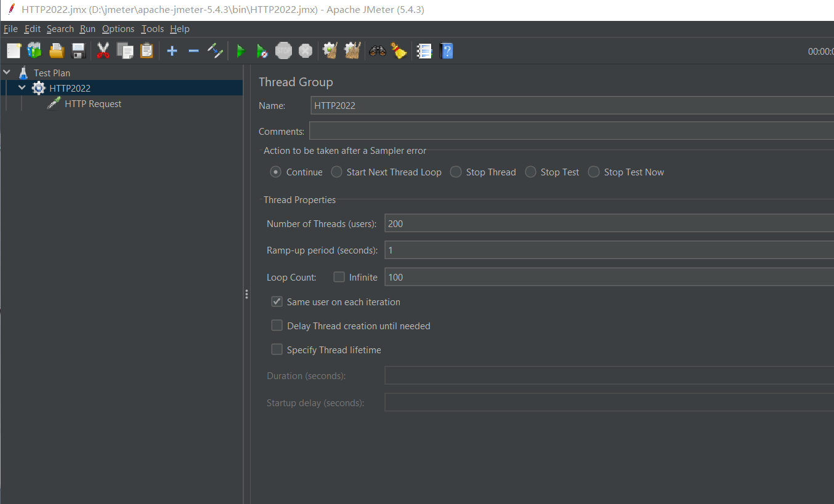Click the panel splitter dotted handle

click(x=246, y=294)
